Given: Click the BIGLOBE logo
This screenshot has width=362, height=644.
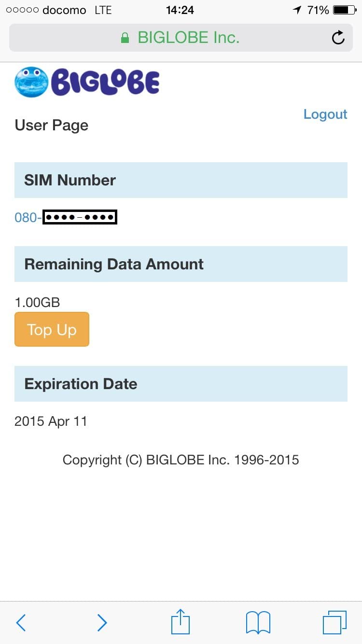Looking at the screenshot, I should pos(87,82).
